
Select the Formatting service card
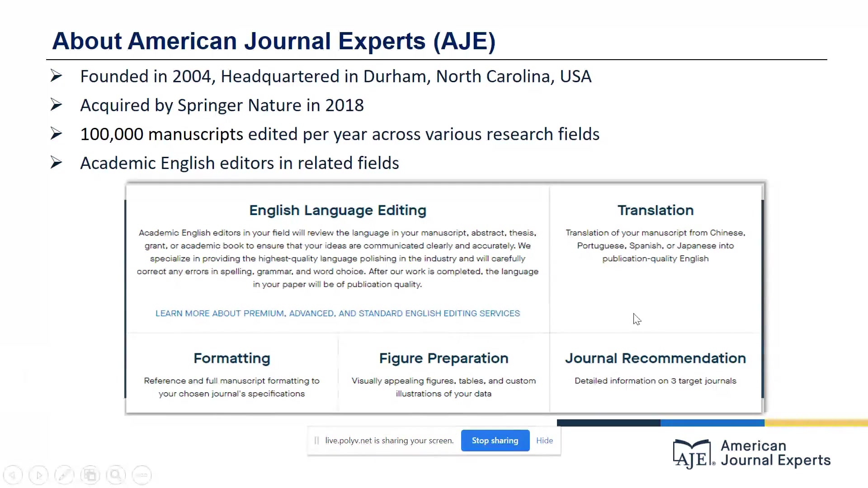231,374
